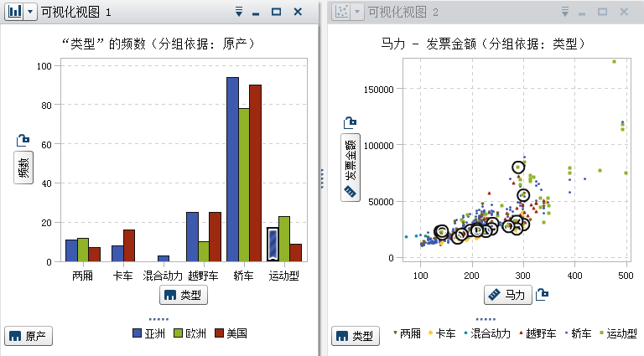644x356 pixels.
Task: Select the green 欧洲 bar for 轿车
Action: (244, 185)
